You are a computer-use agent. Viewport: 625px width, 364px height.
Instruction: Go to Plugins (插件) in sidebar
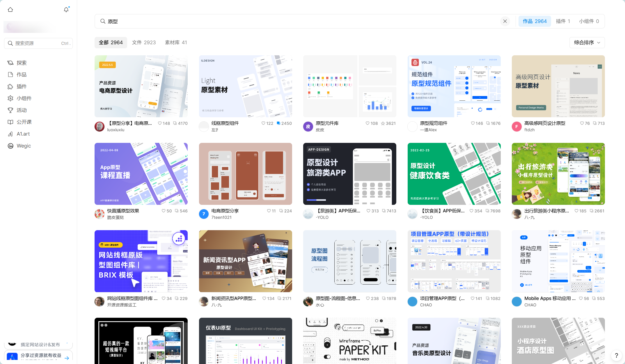pyautogui.click(x=22, y=86)
